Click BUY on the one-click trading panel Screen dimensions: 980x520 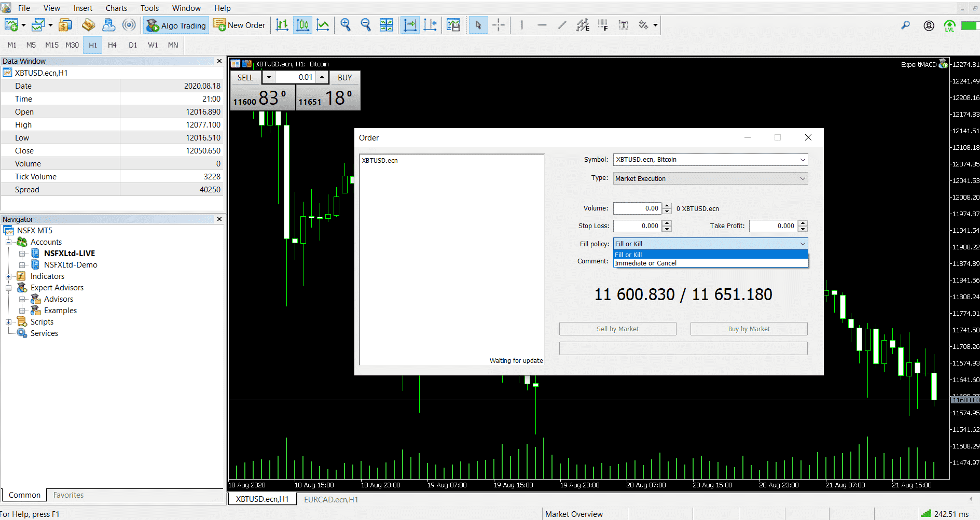tap(344, 77)
